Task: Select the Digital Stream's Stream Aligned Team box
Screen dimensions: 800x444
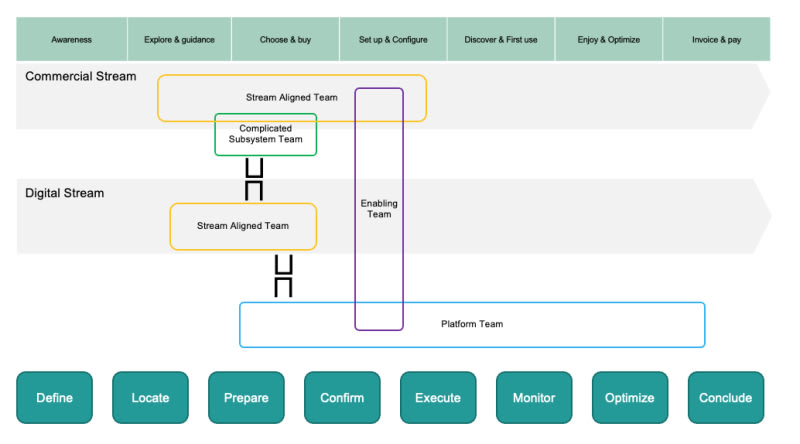Action: [x=243, y=226]
